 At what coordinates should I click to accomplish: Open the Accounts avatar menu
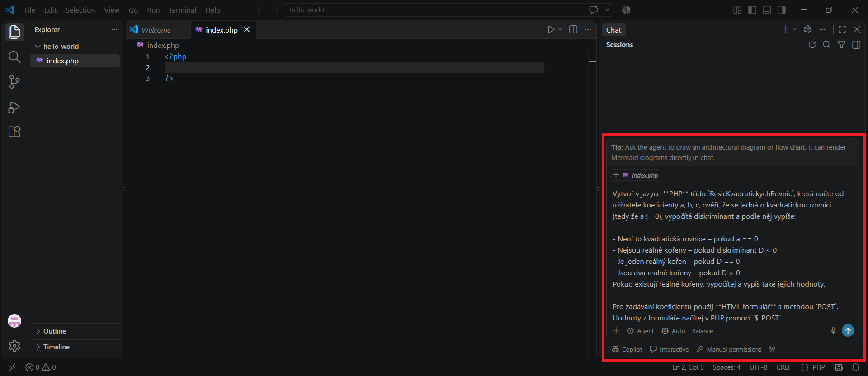[14, 321]
